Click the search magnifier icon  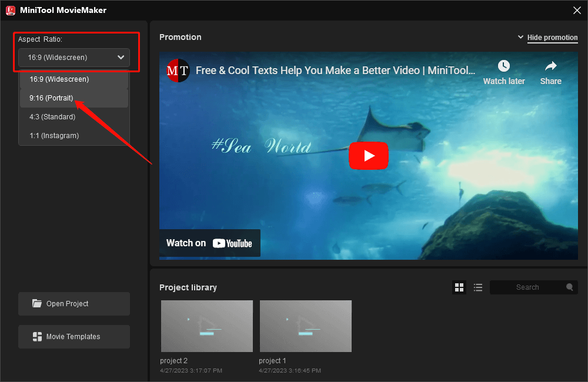570,287
